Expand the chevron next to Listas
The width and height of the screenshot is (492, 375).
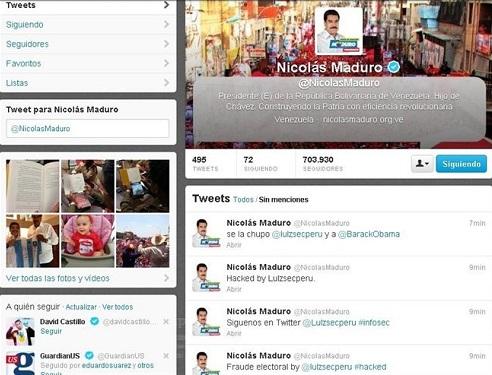point(166,82)
